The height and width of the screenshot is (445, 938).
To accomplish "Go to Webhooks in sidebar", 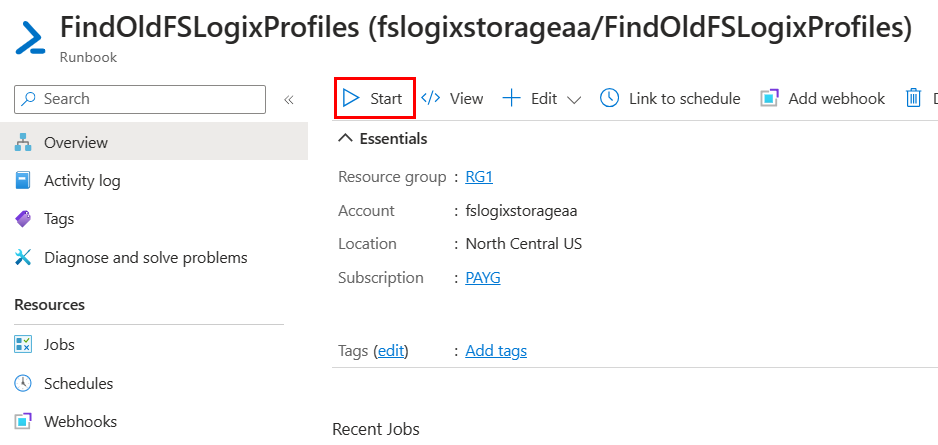I will (80, 422).
